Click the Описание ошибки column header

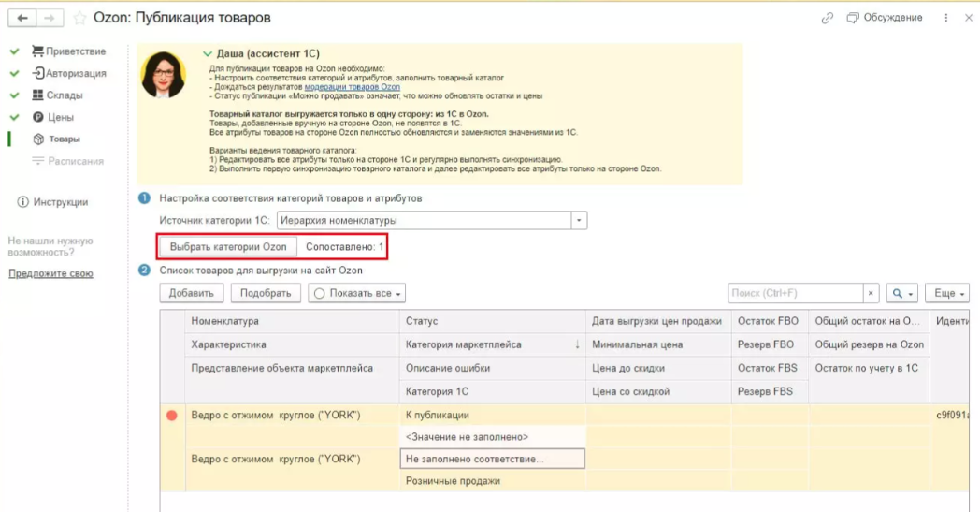(x=493, y=368)
